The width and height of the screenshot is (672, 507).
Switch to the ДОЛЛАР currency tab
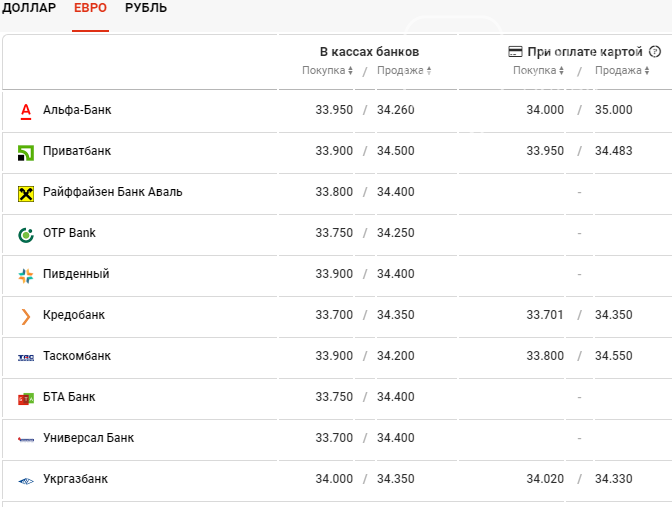tap(29, 8)
